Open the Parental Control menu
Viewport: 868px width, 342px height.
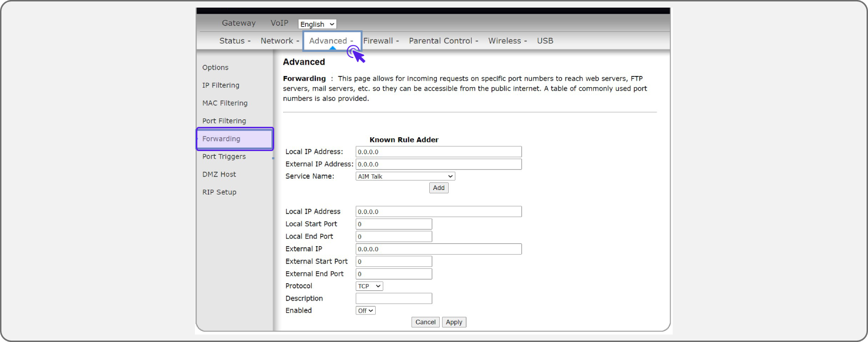tap(443, 41)
